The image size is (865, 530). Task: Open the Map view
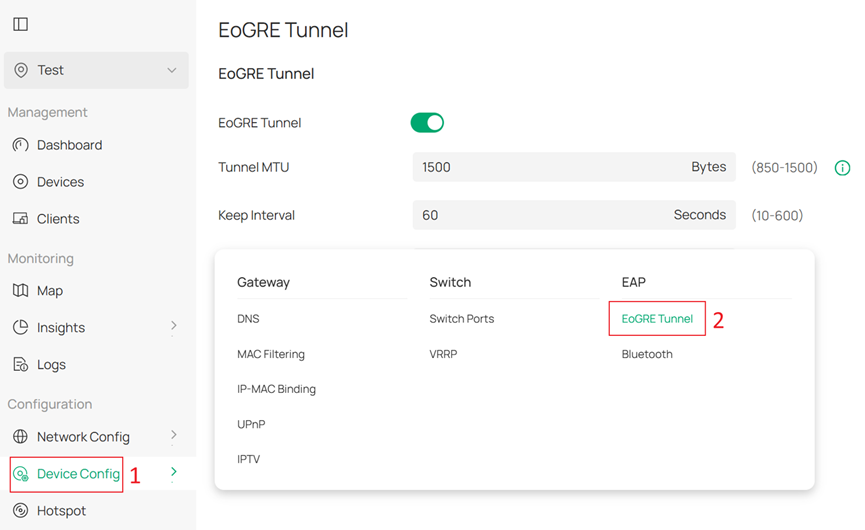50,291
